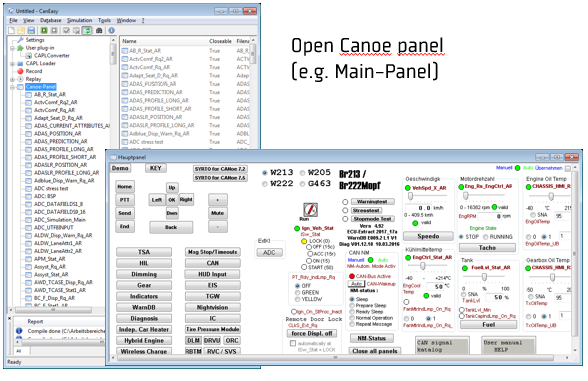Click the Tire Pressure Module button
The height and width of the screenshot is (381, 588).
tap(213, 329)
